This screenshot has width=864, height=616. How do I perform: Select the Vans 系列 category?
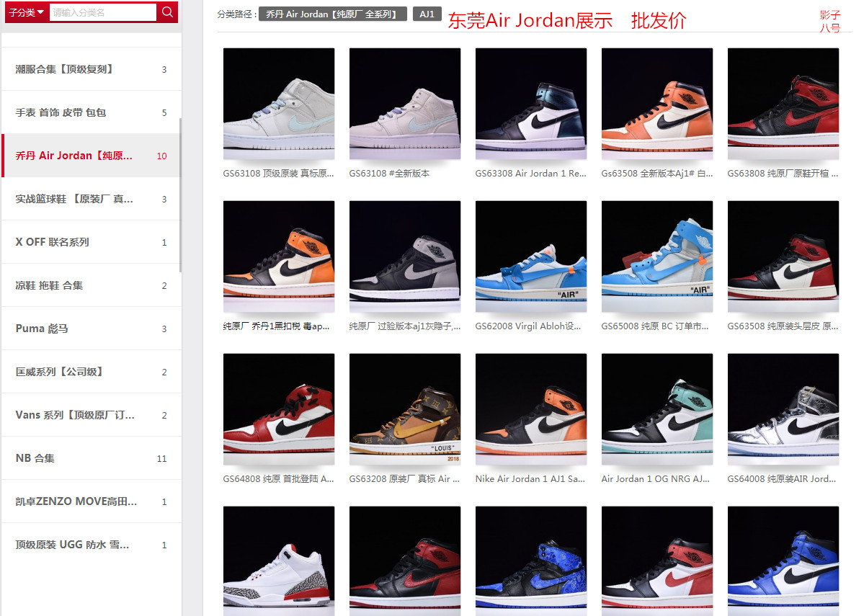pos(92,415)
